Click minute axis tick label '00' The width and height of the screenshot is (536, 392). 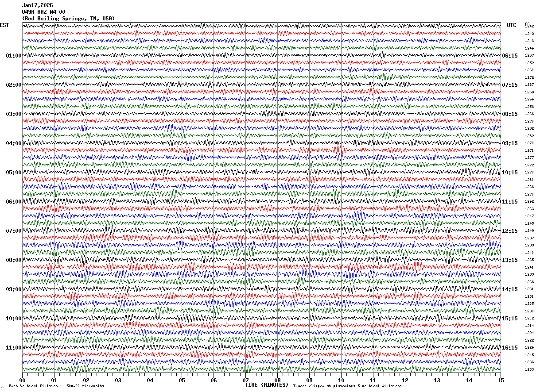point(22,380)
